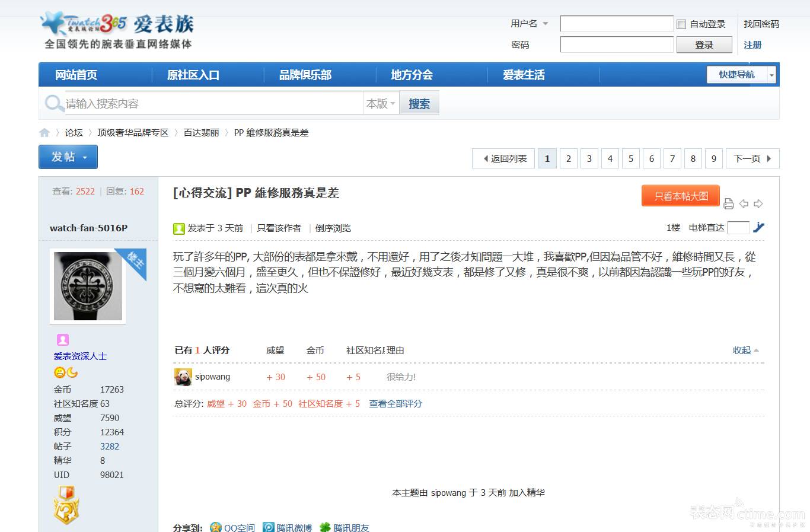The image size is (810, 532).
Task: Click 返回列表 button
Action: click(503, 158)
